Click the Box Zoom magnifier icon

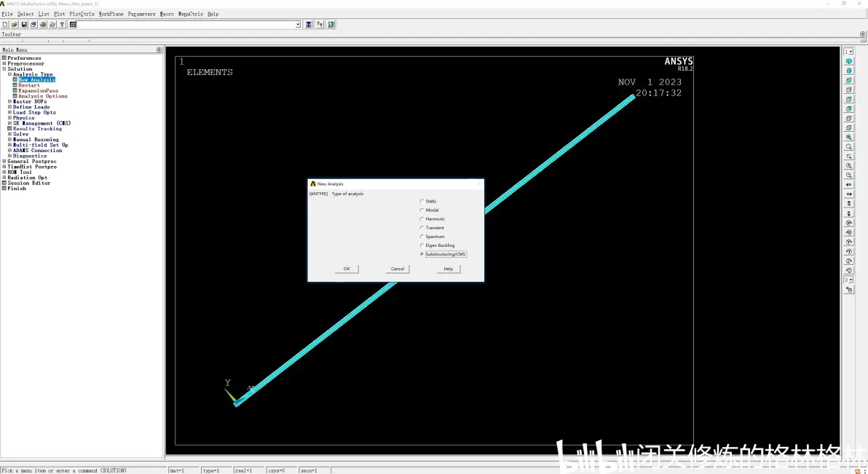pos(848,147)
